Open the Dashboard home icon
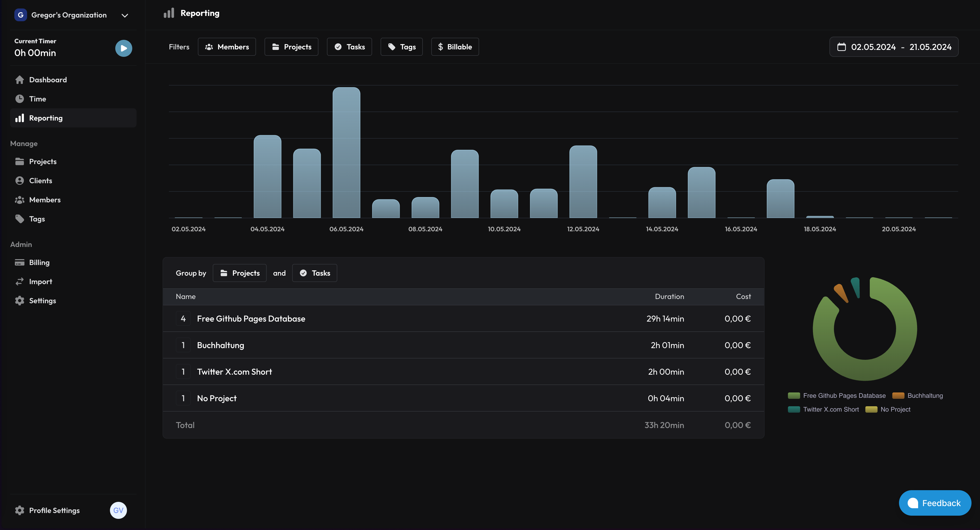This screenshot has width=980, height=530. [20, 80]
